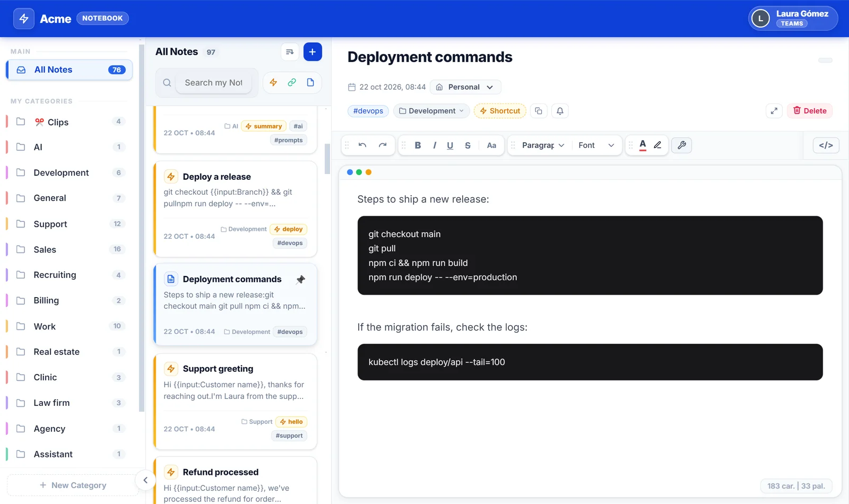Screen dimensions: 849x504
Task: Click the Aa text case icon
Action: (492, 145)
